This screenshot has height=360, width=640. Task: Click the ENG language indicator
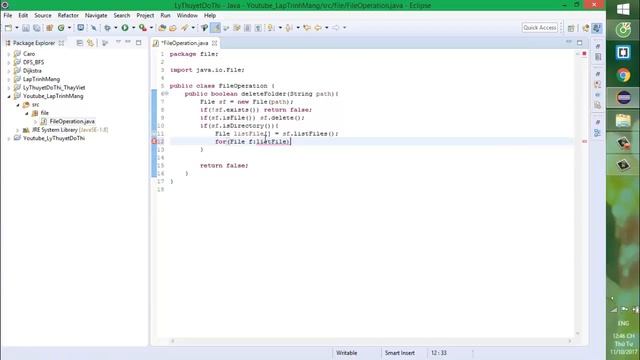[623, 323]
